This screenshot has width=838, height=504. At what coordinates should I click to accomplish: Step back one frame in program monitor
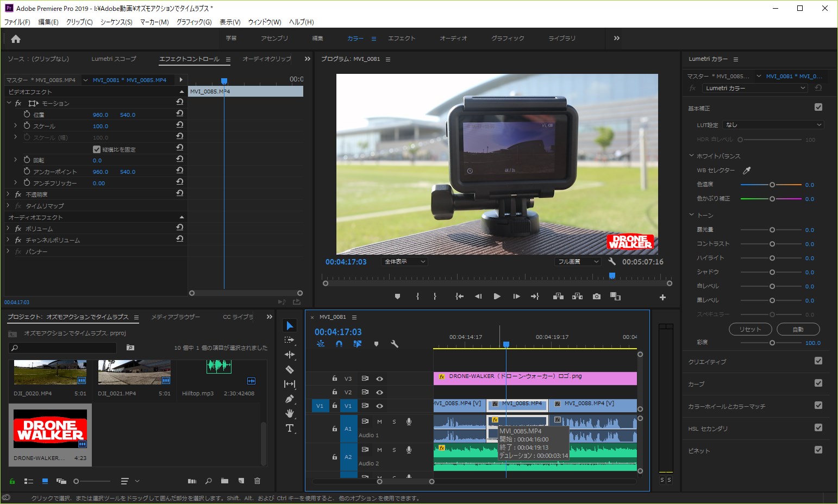pos(478,297)
